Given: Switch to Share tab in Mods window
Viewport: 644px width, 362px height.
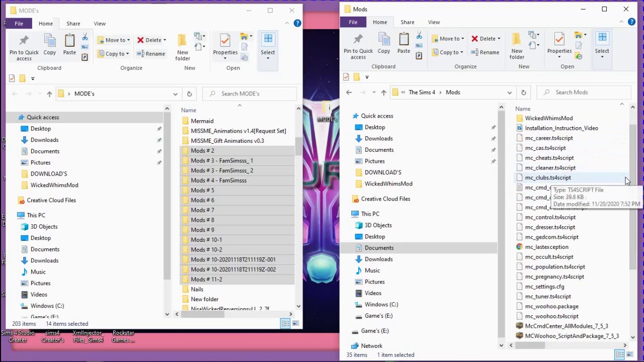Looking at the screenshot, I should tap(408, 22).
